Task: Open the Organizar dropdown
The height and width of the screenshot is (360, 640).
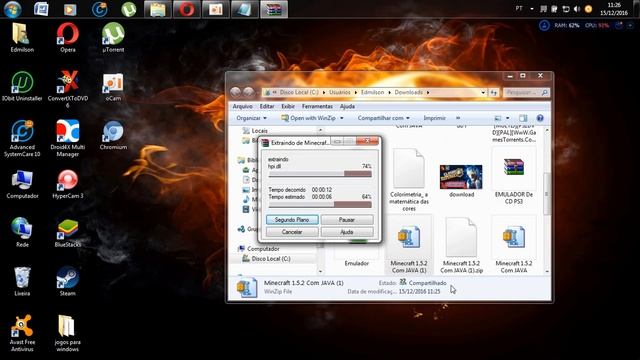Action: coord(251,118)
